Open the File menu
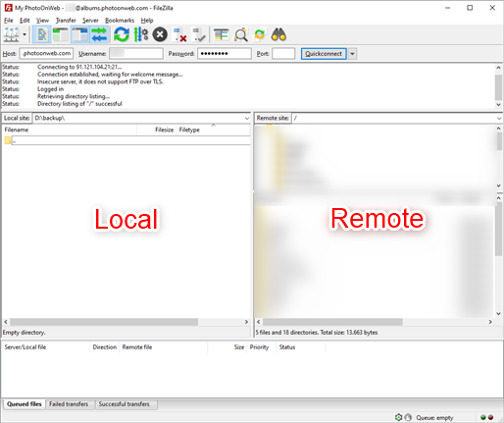This screenshot has height=423, width=504. point(9,21)
